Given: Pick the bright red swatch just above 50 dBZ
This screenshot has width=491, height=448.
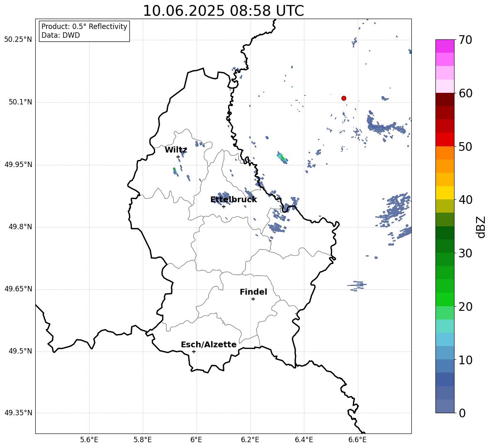Looking at the screenshot, I should pos(445,140).
